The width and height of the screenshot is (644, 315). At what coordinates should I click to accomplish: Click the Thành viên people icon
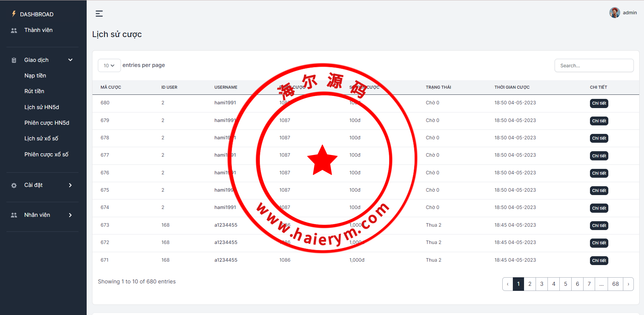coord(14,31)
